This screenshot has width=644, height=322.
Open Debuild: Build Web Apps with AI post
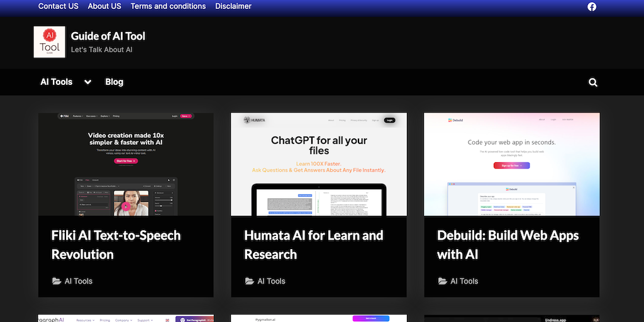coord(508,245)
